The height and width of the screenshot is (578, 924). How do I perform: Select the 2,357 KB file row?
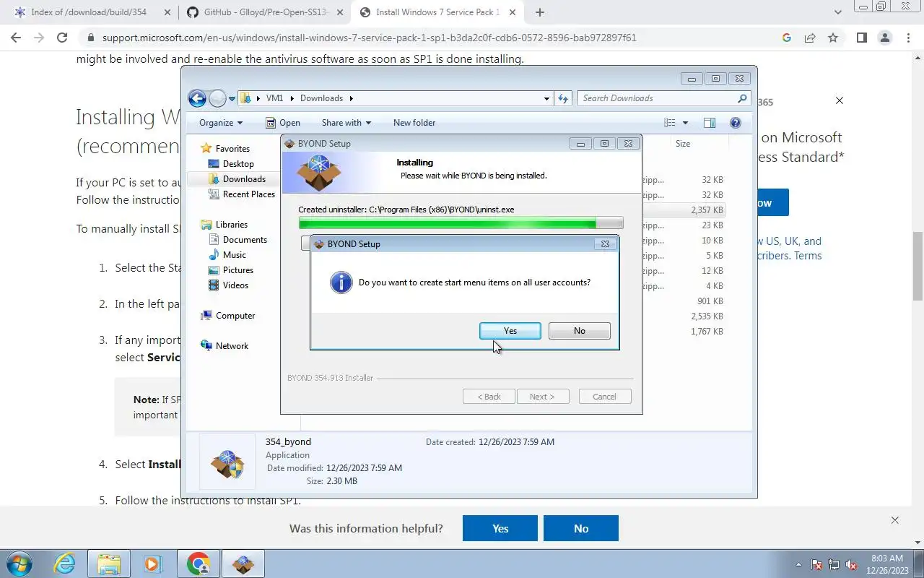(683, 210)
